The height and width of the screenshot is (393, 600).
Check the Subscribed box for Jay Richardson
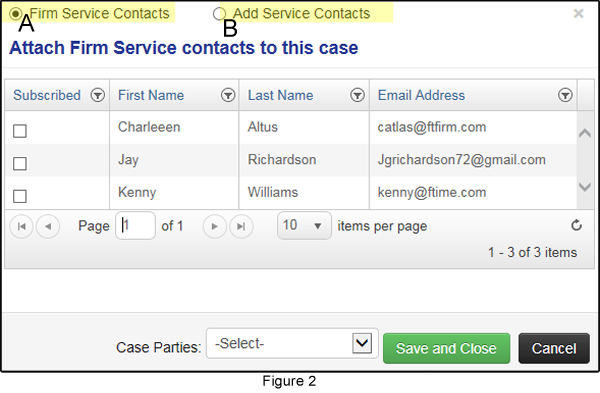pyautogui.click(x=20, y=163)
